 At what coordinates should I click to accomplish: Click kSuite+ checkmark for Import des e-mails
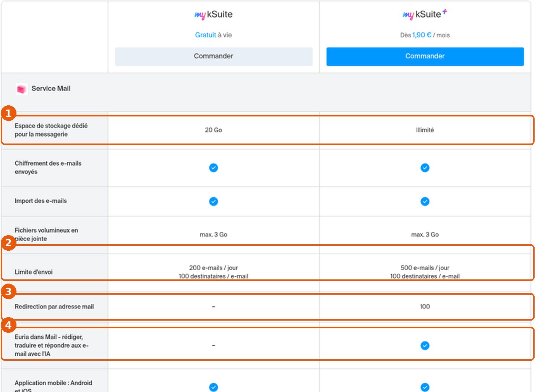[x=425, y=201]
